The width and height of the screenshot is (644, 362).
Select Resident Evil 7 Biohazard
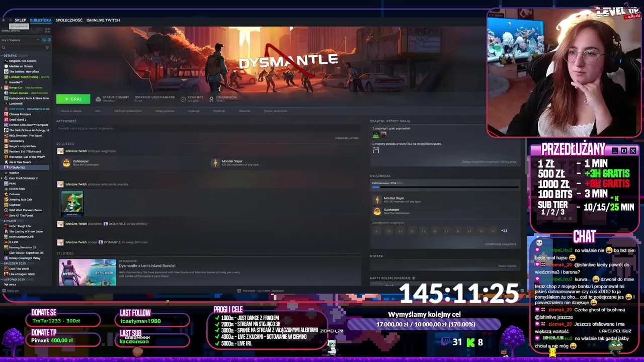(25, 151)
